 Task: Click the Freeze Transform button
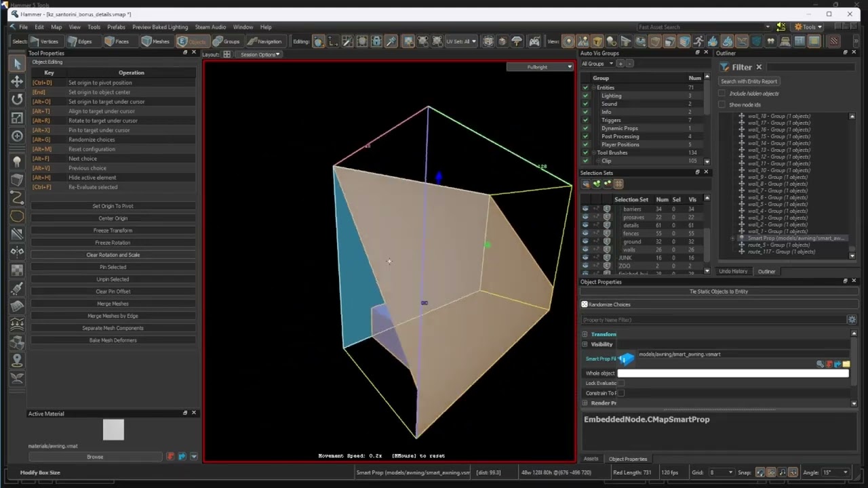pyautogui.click(x=113, y=230)
